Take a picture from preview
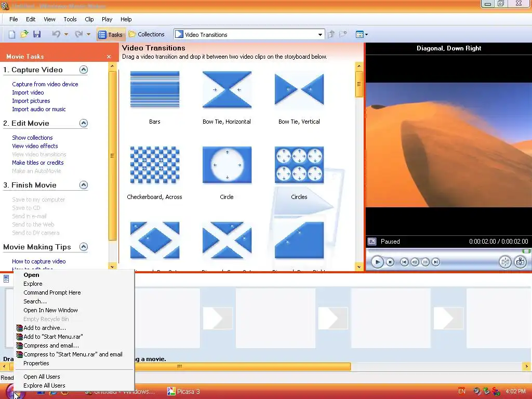This screenshot has height=399, width=532. 520,262
